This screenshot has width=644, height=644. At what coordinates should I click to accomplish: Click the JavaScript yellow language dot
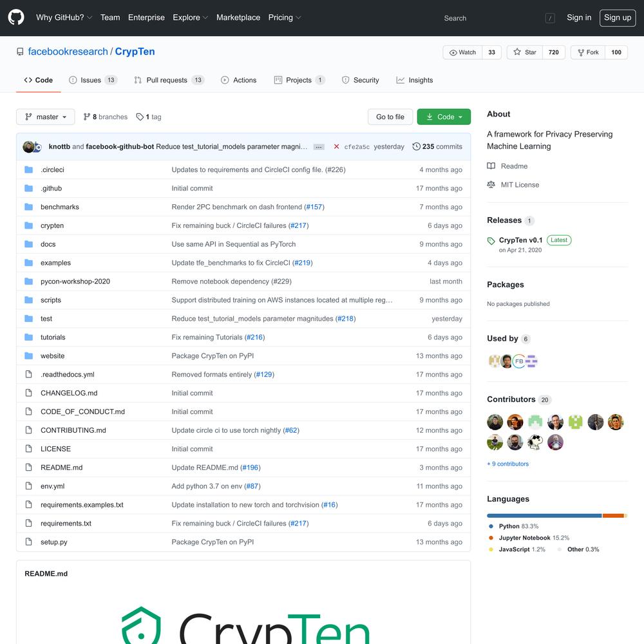tap(491, 549)
